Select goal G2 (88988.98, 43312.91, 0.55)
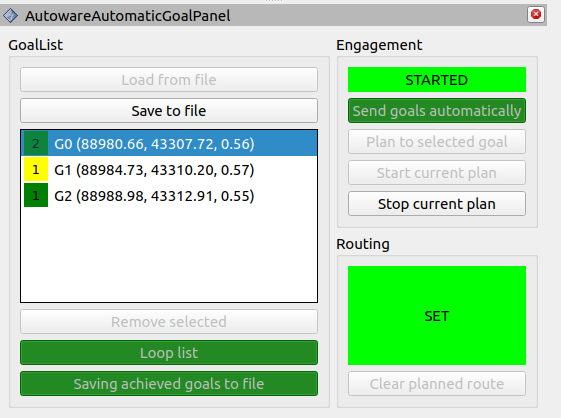 [x=169, y=195]
